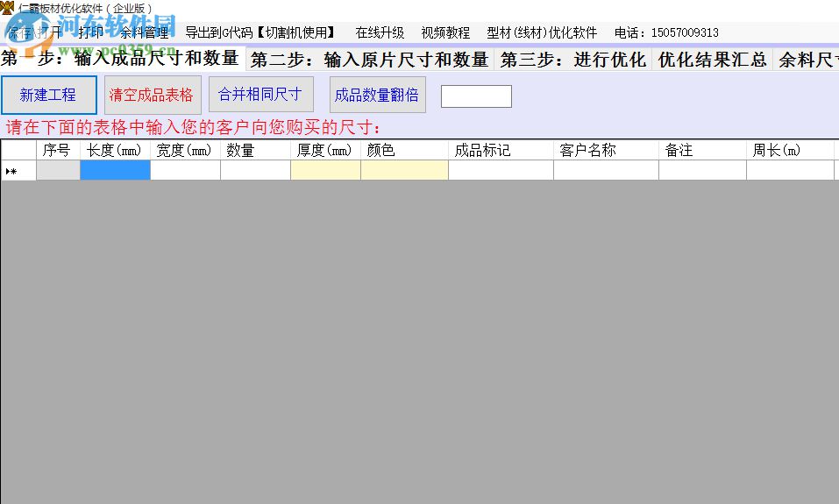Click the 周长 cell in new row
Screen dimensions: 839x504
click(x=790, y=170)
